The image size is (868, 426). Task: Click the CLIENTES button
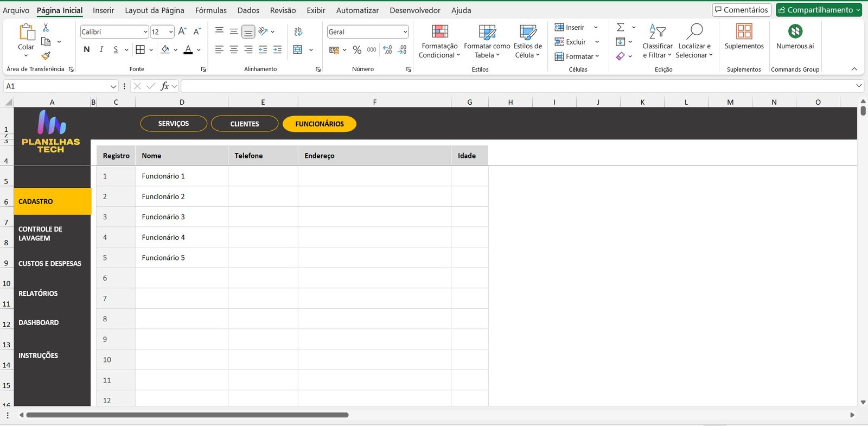[x=245, y=124]
